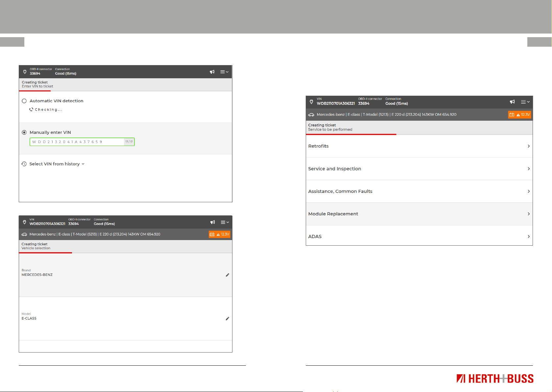This screenshot has width=552, height=392.
Task: Click chevron arrow on ADAS row
Action: click(x=529, y=236)
